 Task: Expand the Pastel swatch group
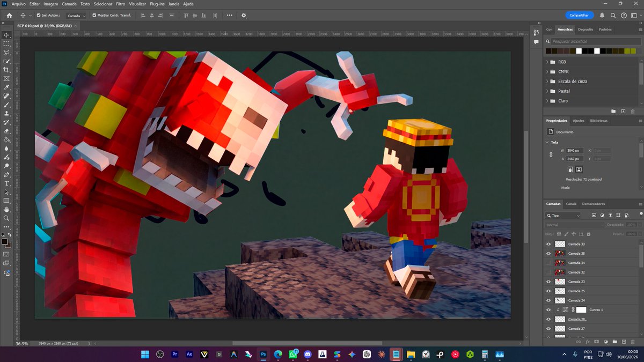click(x=547, y=91)
